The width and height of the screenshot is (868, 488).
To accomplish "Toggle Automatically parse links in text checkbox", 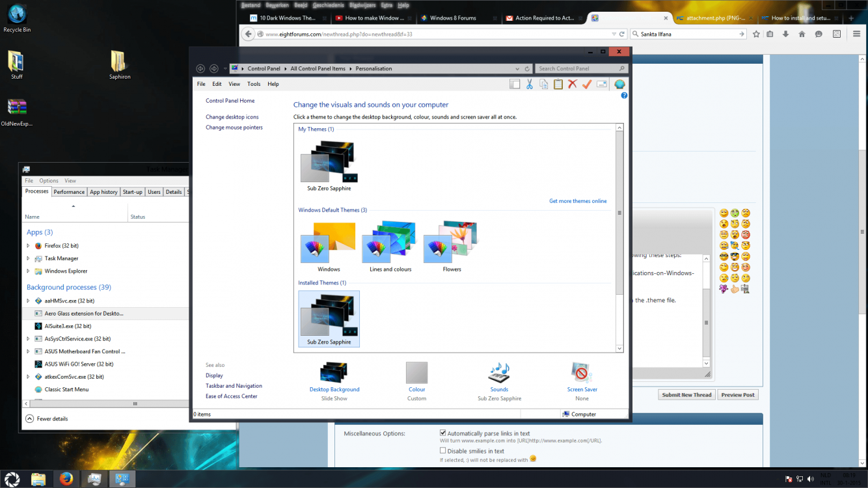I will [443, 433].
